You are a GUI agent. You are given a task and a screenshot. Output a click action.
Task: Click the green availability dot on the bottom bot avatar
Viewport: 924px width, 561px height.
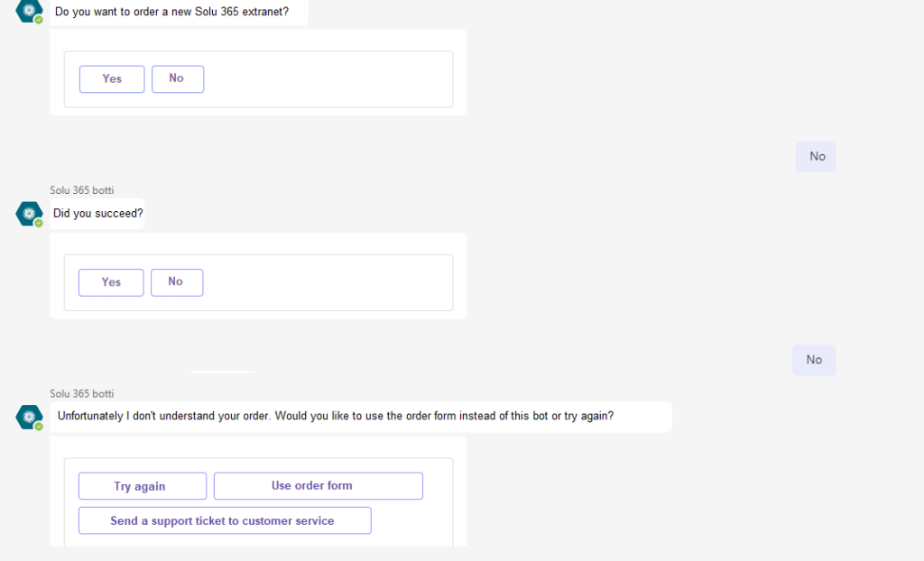click(x=38, y=426)
